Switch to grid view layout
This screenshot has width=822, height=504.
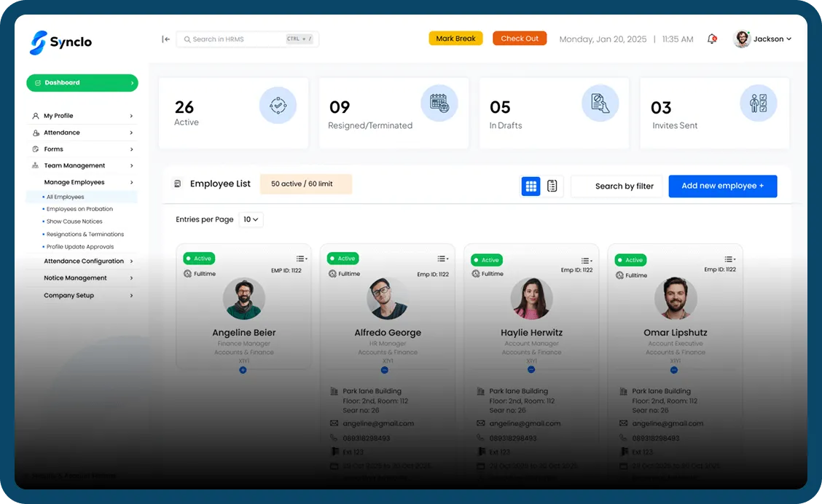[x=531, y=186]
